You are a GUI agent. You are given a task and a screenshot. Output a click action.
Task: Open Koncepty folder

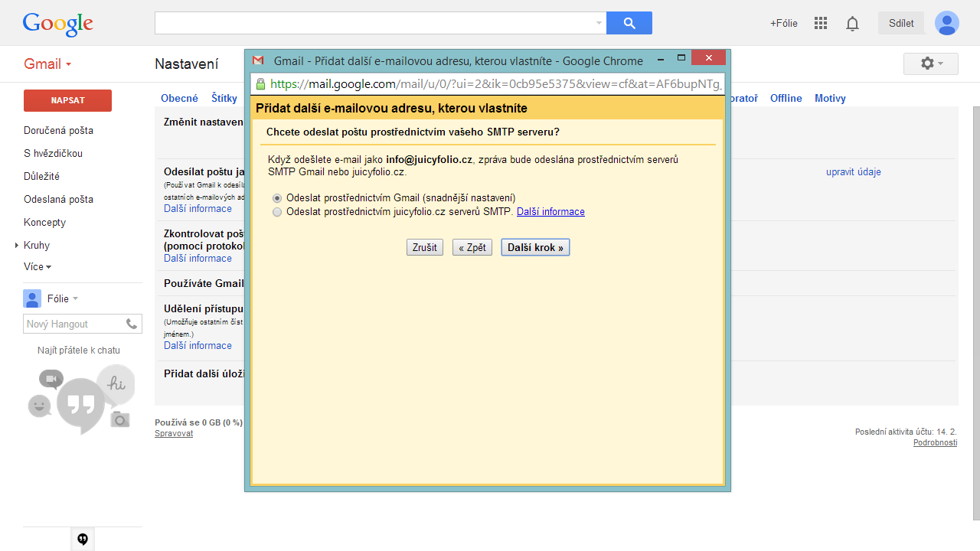pos(44,222)
